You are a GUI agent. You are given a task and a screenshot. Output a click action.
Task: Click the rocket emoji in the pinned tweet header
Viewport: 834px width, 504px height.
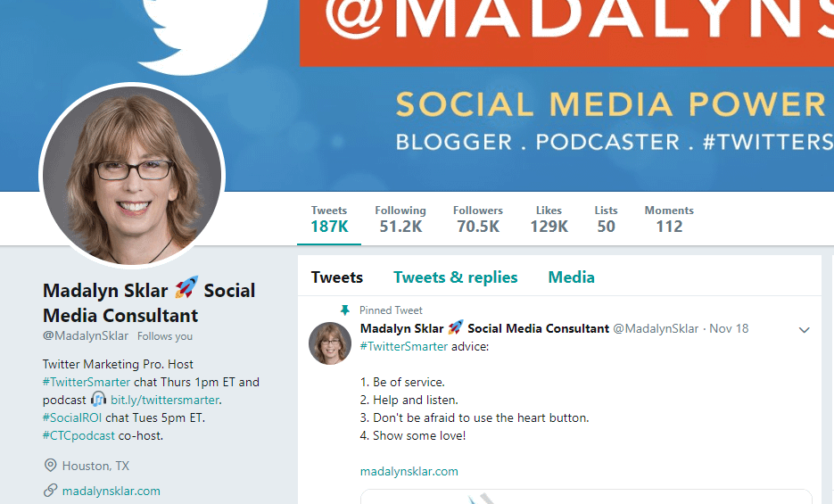(455, 327)
